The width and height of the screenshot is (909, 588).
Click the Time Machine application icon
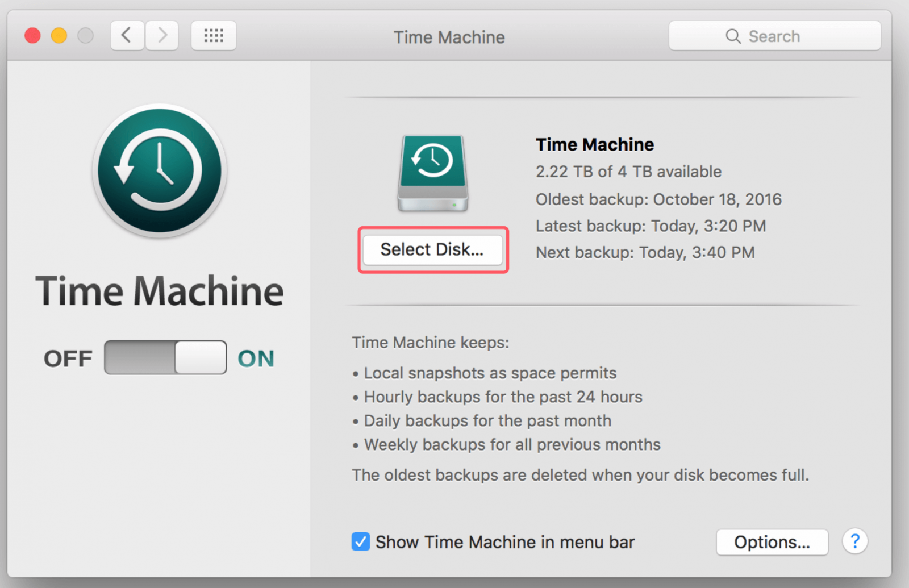160,170
